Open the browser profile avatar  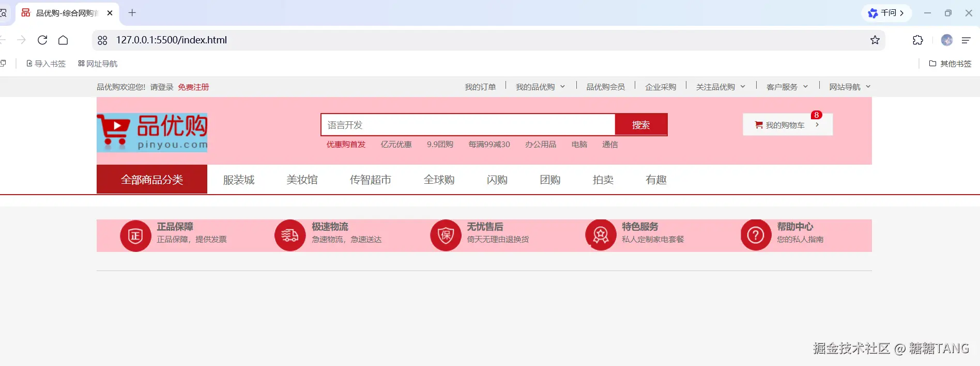[x=947, y=40]
